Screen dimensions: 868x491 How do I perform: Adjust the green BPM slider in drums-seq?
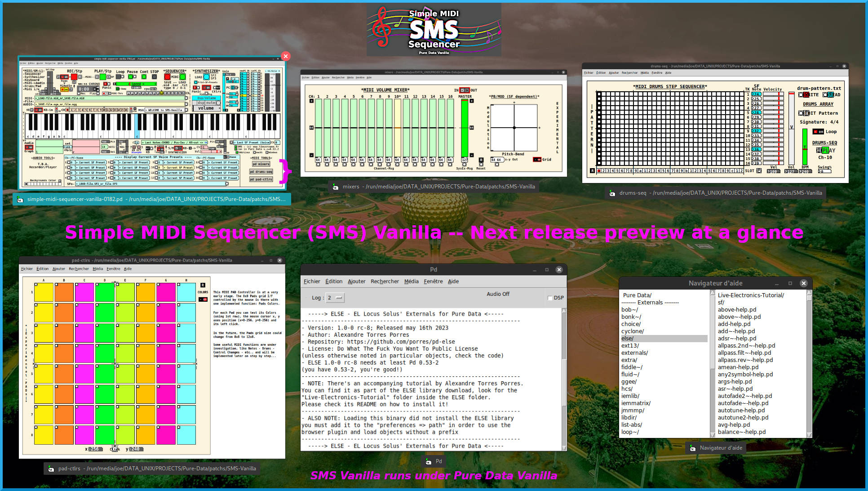(805, 147)
